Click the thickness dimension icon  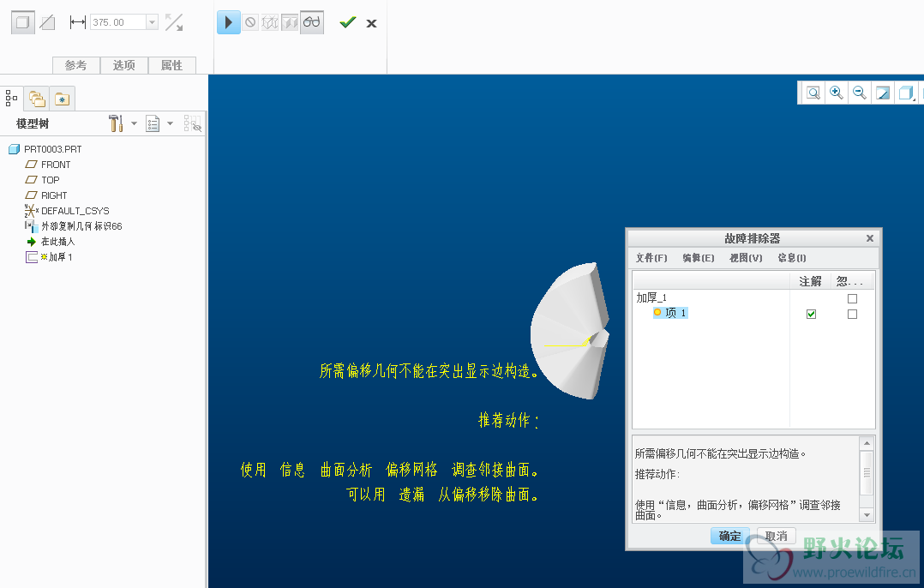pyautogui.click(x=77, y=22)
